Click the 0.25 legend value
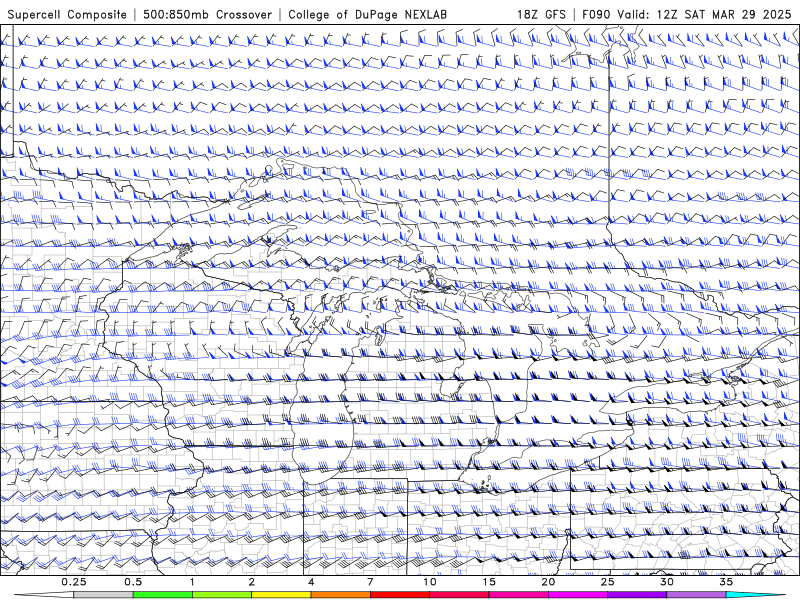 73,582
